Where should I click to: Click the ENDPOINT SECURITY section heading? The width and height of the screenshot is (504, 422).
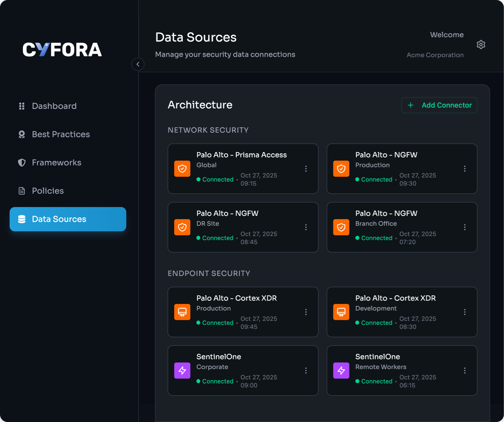209,274
